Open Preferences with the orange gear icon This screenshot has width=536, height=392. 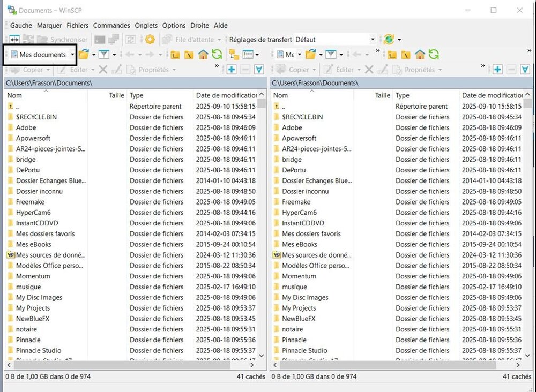150,40
